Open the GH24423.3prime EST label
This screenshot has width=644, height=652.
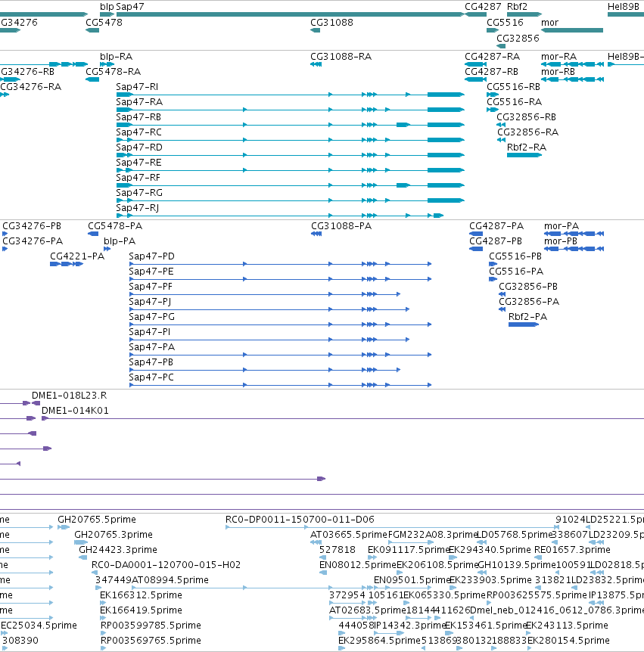pyautogui.click(x=118, y=550)
